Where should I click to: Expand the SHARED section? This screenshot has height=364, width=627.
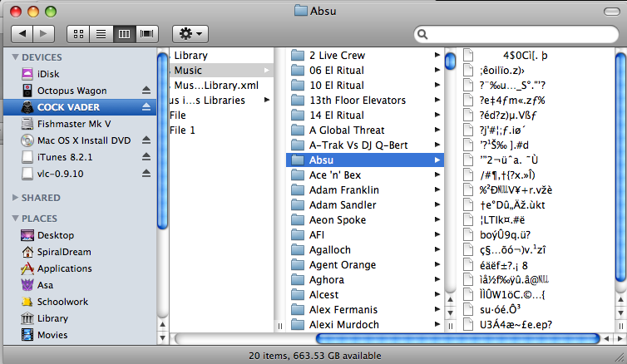15,198
